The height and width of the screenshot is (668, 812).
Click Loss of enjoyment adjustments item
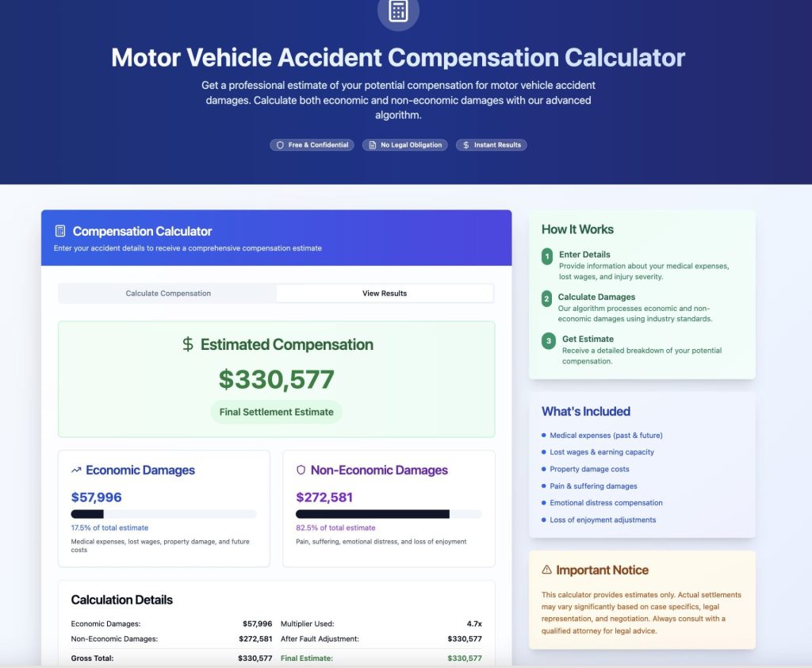[x=603, y=520]
